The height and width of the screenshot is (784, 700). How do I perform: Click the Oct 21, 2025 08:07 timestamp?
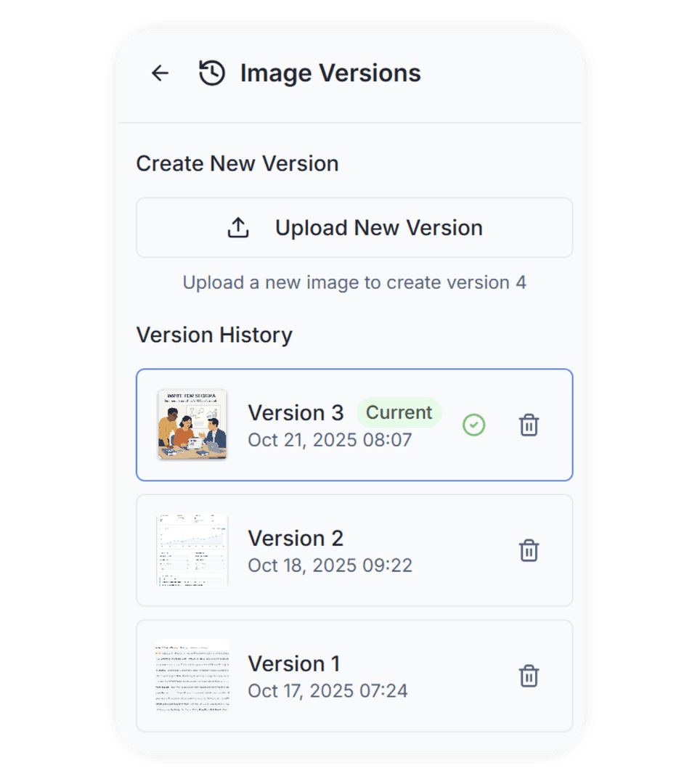click(330, 439)
